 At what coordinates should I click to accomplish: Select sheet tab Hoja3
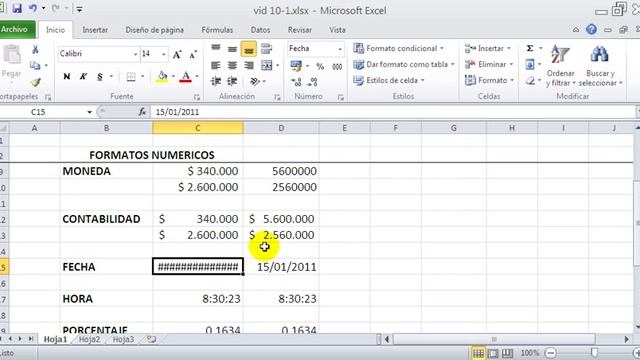[x=123, y=339]
